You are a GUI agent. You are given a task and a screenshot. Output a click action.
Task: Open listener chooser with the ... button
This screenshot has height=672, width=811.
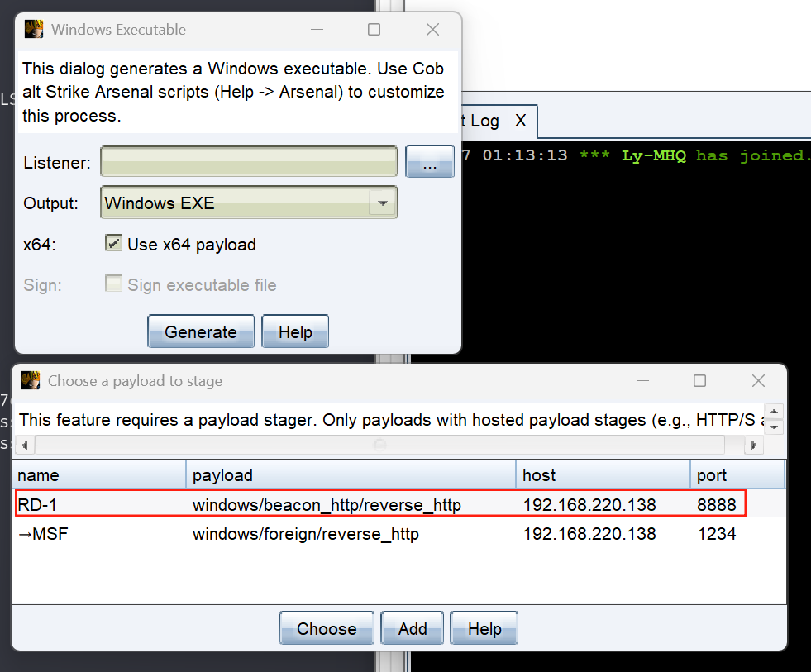[x=429, y=161]
